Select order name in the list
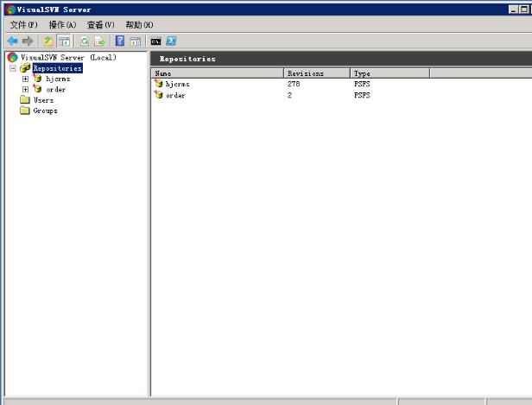Viewport: 532px width, 405px height. point(175,95)
